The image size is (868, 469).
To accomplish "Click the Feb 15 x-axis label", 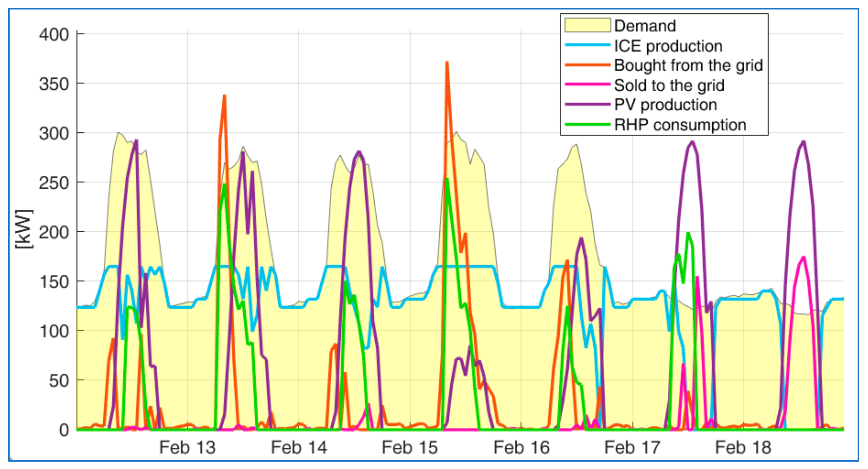I will [x=410, y=447].
